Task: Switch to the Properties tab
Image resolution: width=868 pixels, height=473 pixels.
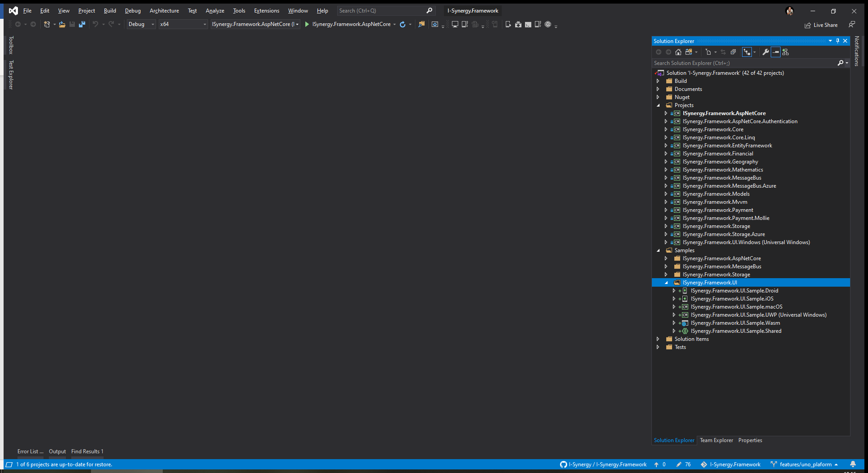Action: coord(750,440)
